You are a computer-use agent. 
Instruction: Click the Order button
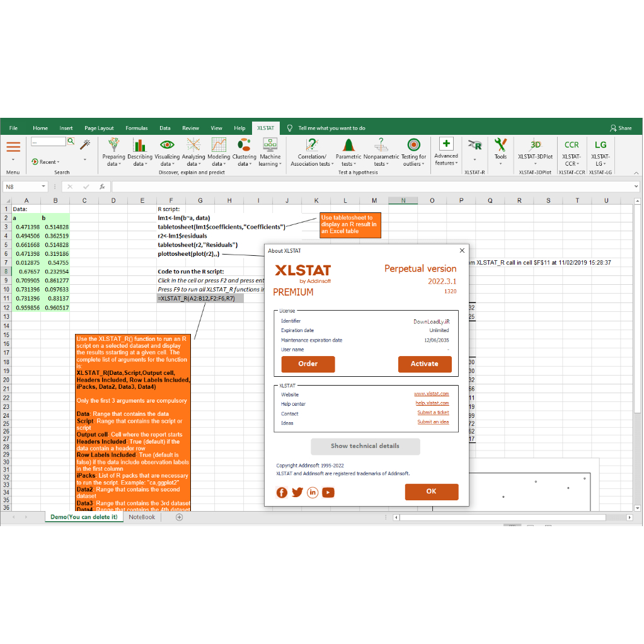(x=308, y=364)
